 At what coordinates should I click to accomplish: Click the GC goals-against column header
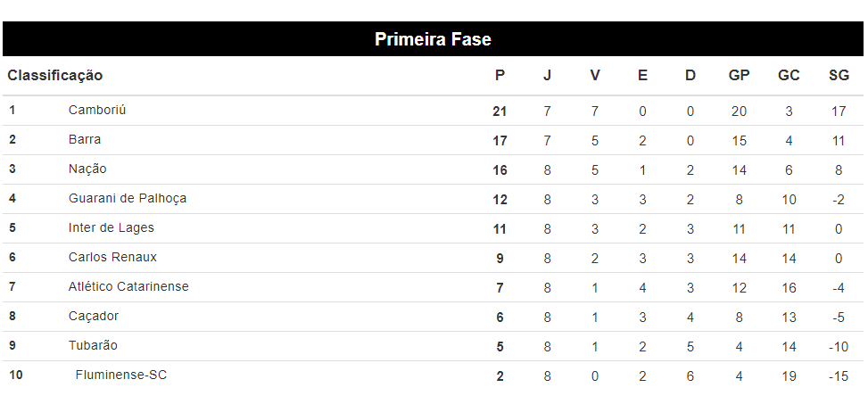point(789,75)
